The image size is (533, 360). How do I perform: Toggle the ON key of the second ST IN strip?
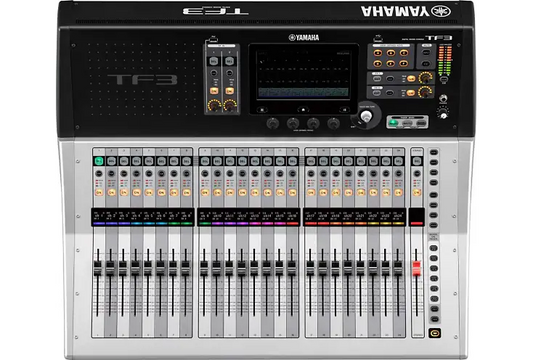click(229, 91)
